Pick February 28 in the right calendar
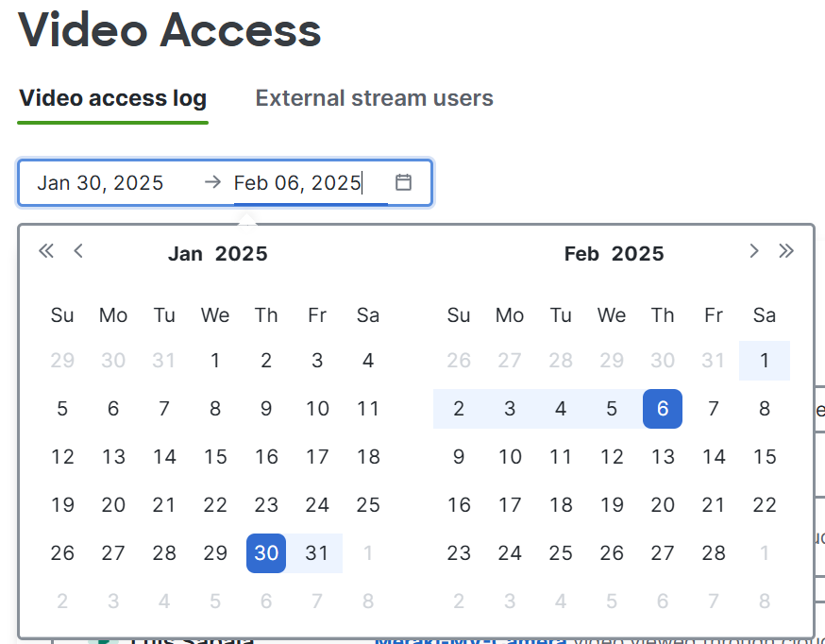The width and height of the screenshot is (825, 644). click(x=714, y=553)
